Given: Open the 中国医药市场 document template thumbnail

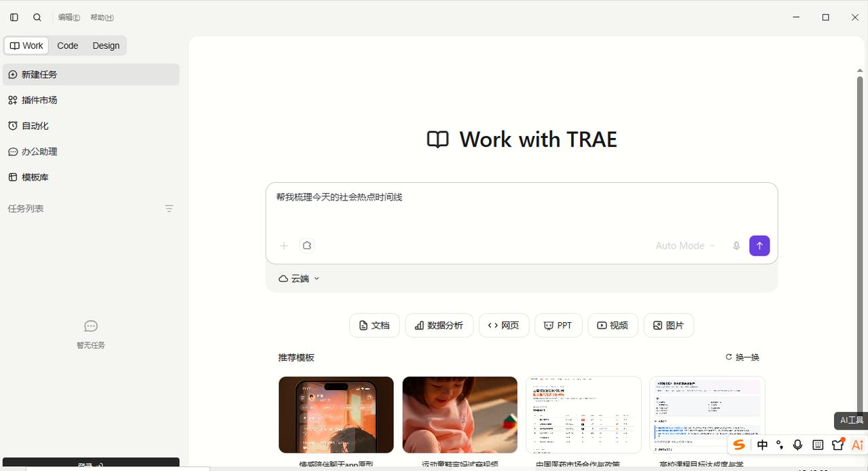Looking at the screenshot, I should click(583, 415).
